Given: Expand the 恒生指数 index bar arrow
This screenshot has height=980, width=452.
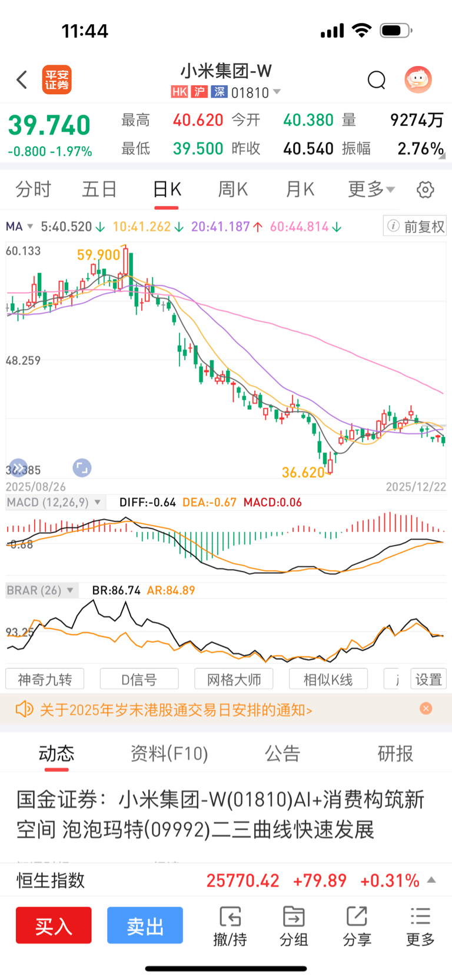Looking at the screenshot, I should click(x=431, y=880).
